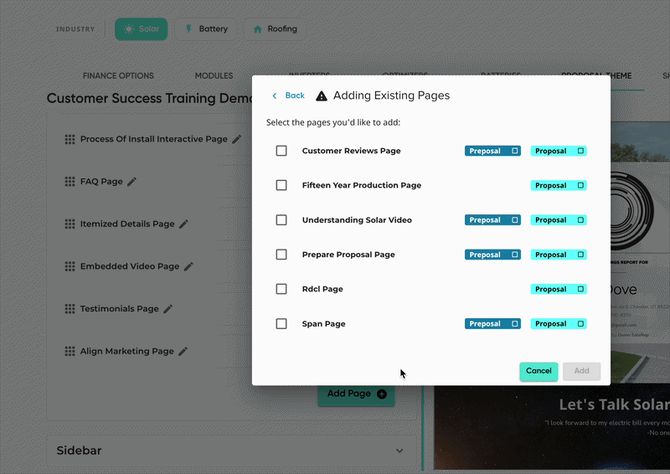670x474 pixels.
Task: Check the Span Page checkbox
Action: (x=281, y=324)
